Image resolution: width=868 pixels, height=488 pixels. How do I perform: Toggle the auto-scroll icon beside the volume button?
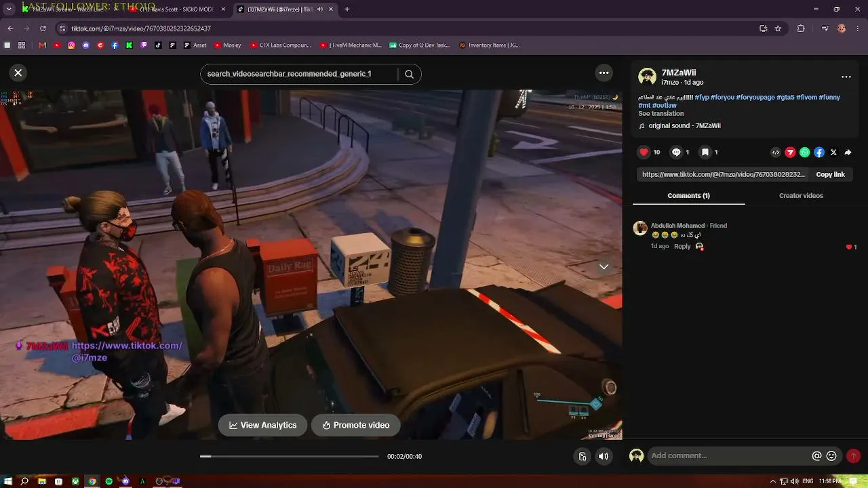tap(582, 456)
